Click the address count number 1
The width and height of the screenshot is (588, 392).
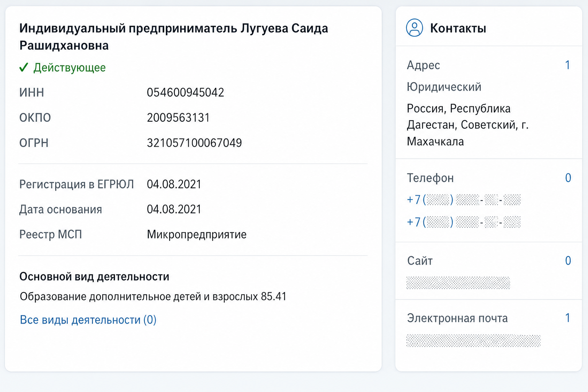[568, 65]
